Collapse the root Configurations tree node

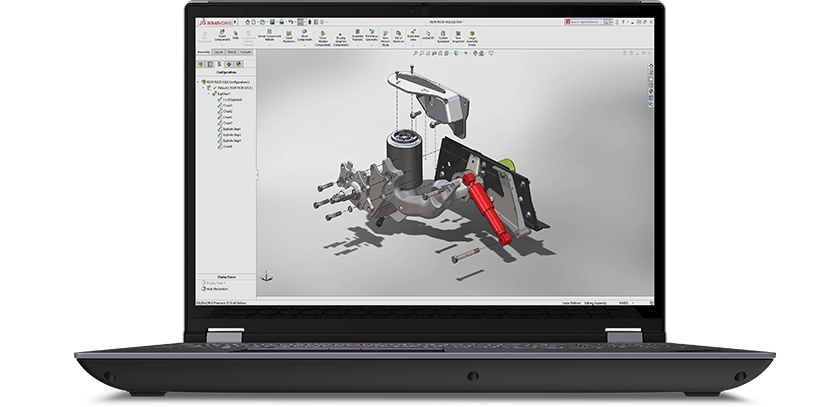pos(198,81)
